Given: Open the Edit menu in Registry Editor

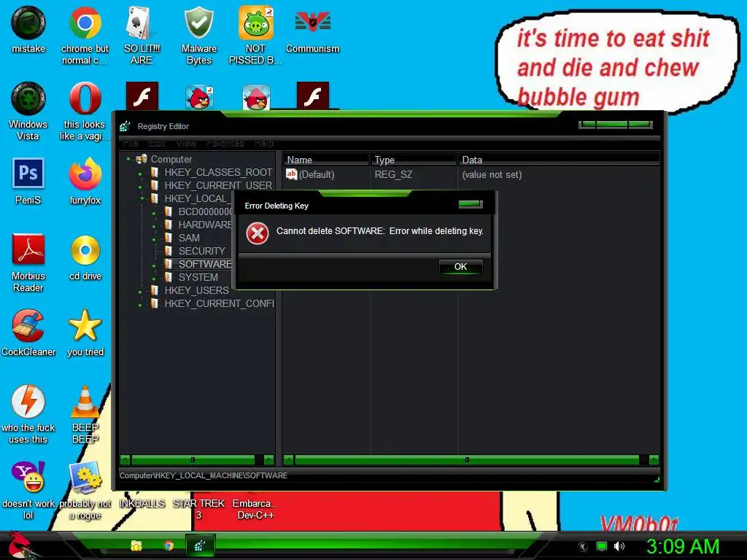Looking at the screenshot, I should pos(157,144).
